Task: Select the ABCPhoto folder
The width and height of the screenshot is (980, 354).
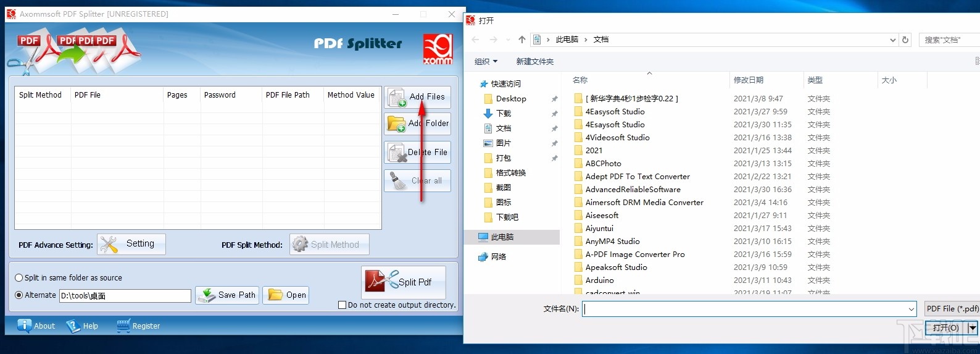Action: click(x=603, y=164)
